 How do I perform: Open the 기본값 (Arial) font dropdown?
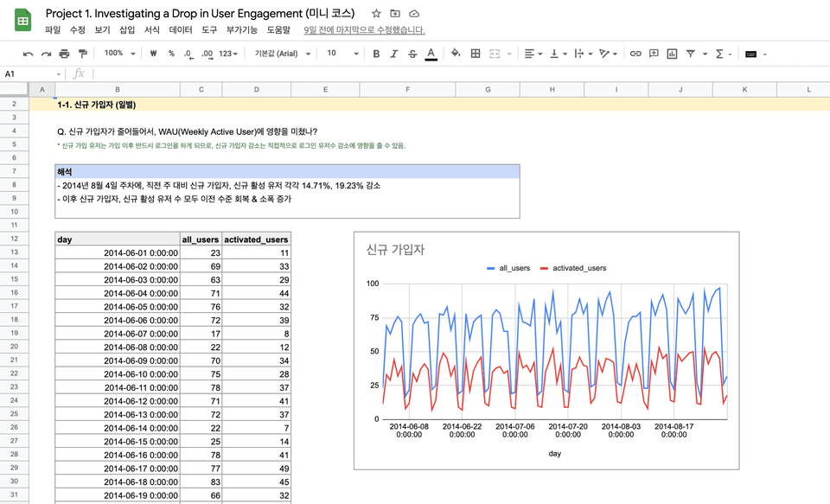281,54
